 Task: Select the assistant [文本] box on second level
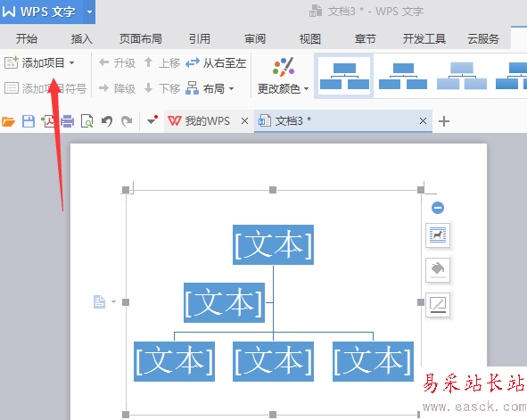coord(224,302)
